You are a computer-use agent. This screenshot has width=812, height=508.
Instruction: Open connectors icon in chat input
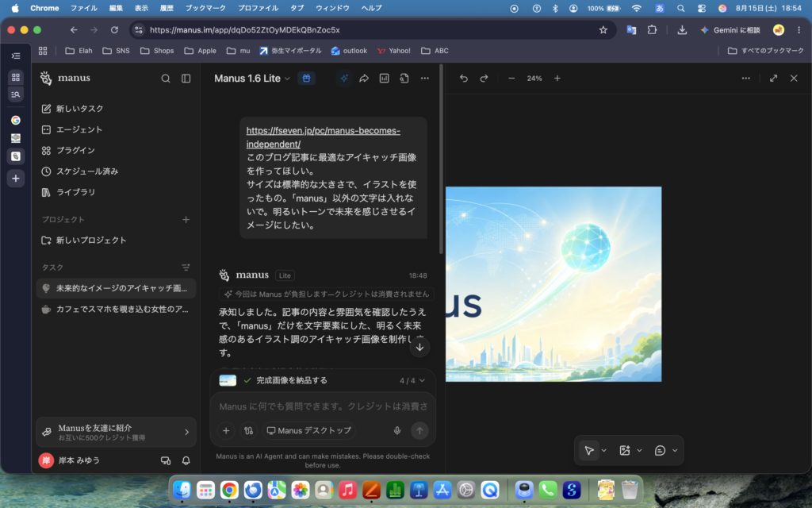pyautogui.click(x=248, y=430)
